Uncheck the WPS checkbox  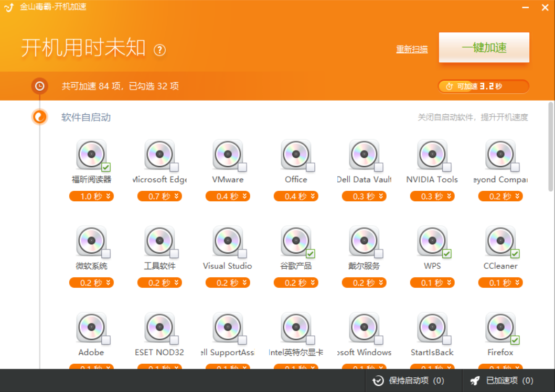pos(447,254)
